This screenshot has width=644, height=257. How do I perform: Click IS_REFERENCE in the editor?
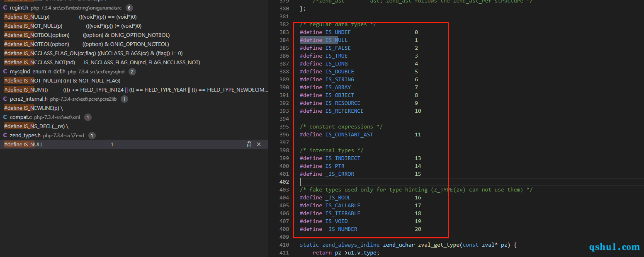[344, 111]
